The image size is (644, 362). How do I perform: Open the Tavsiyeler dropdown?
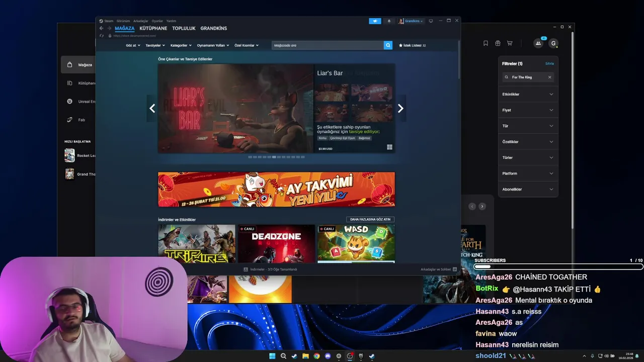pos(155,45)
